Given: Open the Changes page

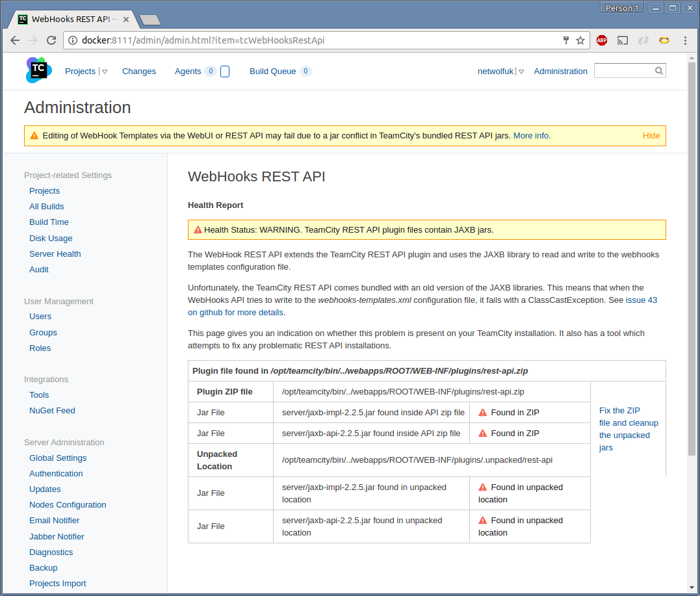Looking at the screenshot, I should tap(139, 71).
